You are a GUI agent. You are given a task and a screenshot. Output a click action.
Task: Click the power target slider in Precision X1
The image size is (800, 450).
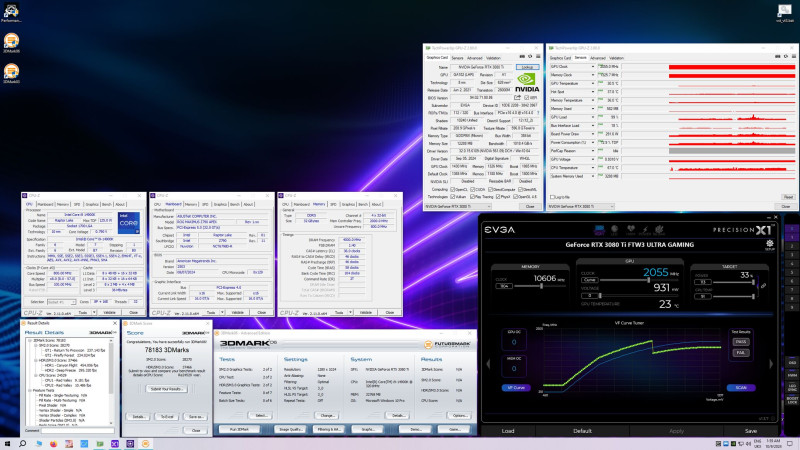734,282
